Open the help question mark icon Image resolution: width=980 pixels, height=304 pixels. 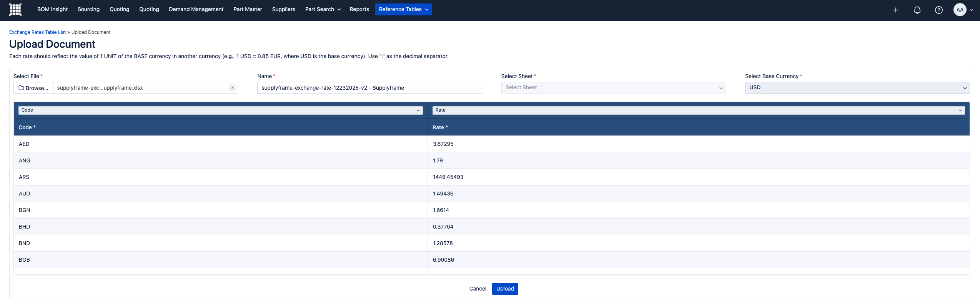pos(938,10)
